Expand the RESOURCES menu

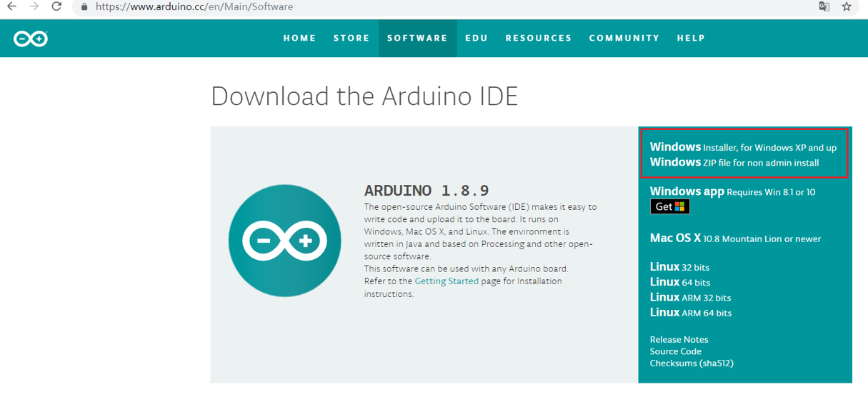point(539,39)
